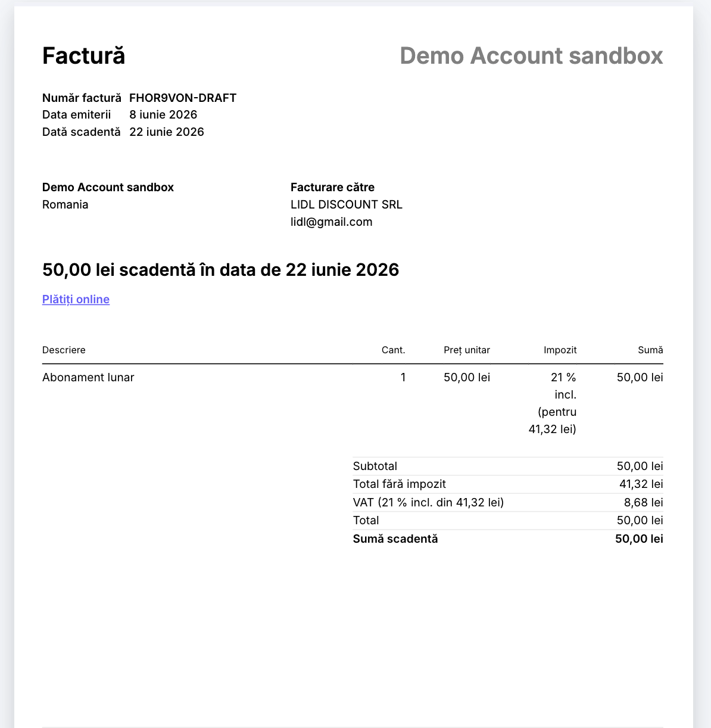This screenshot has height=728, width=711.
Task: Click the email lidl@gmail.com
Action: [332, 222]
